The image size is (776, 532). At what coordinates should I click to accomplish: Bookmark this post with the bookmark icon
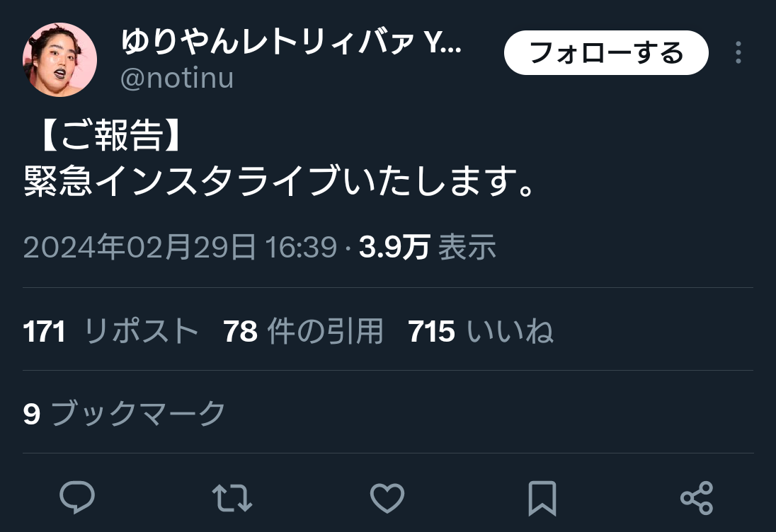pyautogui.click(x=542, y=498)
